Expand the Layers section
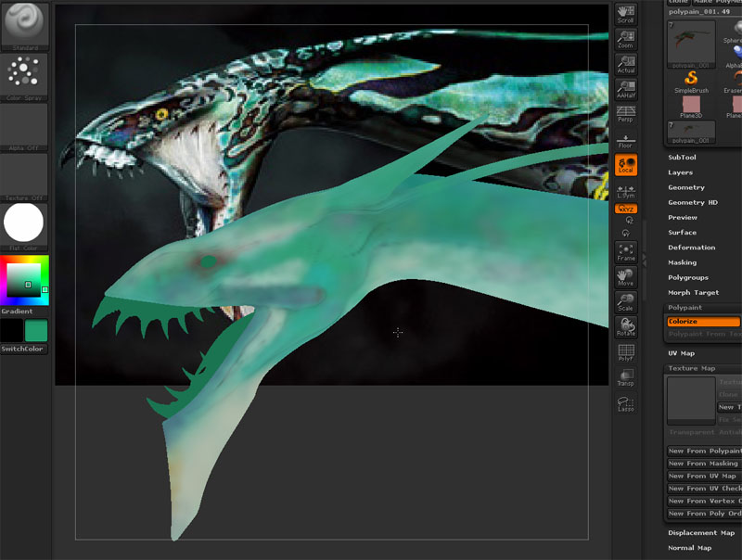This screenshot has width=742, height=560. click(680, 172)
